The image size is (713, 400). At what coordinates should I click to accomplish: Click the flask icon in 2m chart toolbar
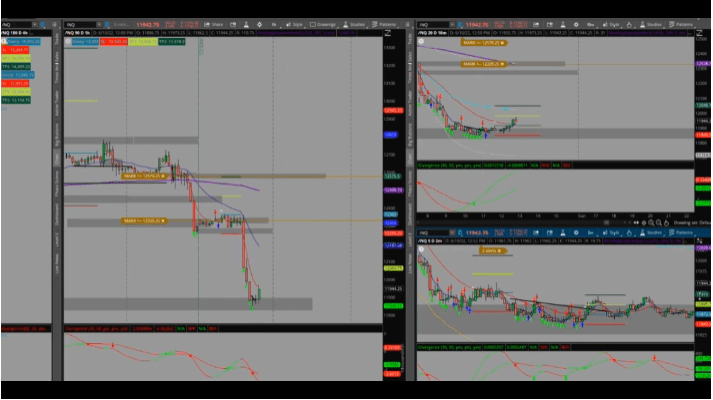[x=562, y=233]
